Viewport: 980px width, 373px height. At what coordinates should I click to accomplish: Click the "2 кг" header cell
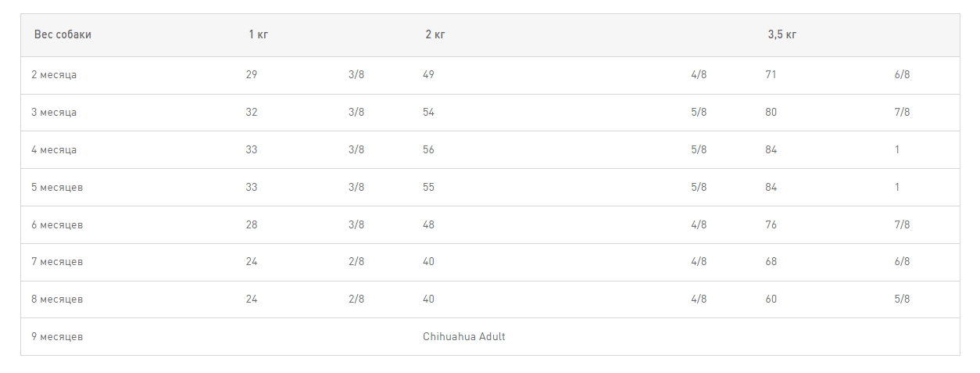[x=435, y=35]
